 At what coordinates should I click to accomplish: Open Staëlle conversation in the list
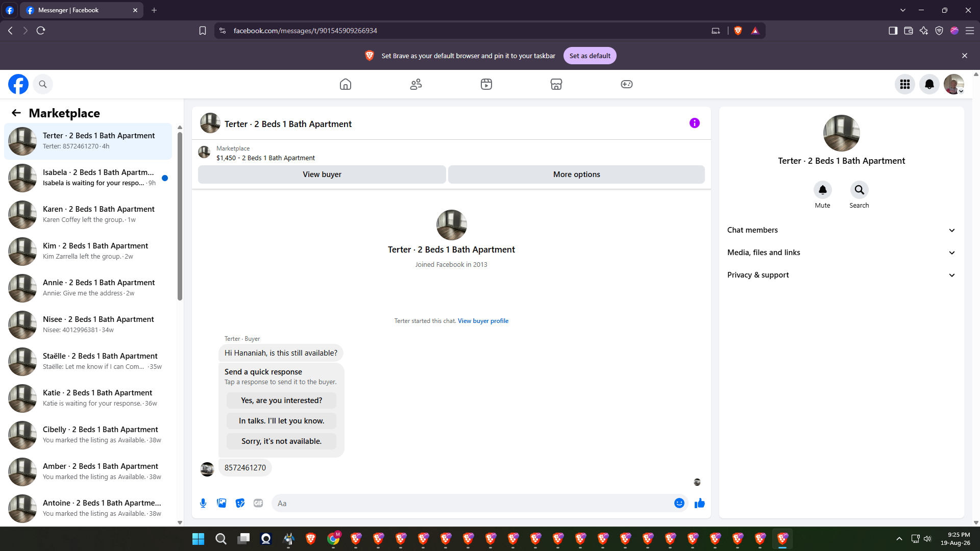coord(88,362)
